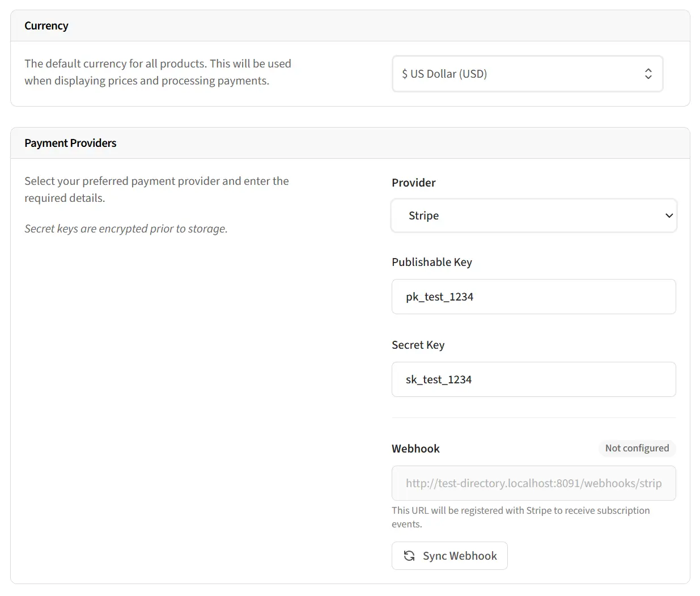The height and width of the screenshot is (596, 700).
Task: Expand the payment provider selection list
Action: (533, 215)
